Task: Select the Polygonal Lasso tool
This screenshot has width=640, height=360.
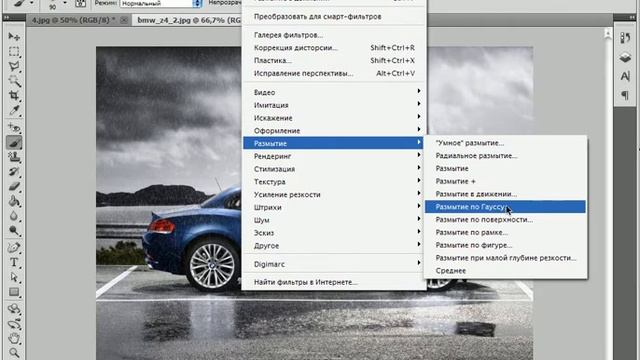Action: 14,67
